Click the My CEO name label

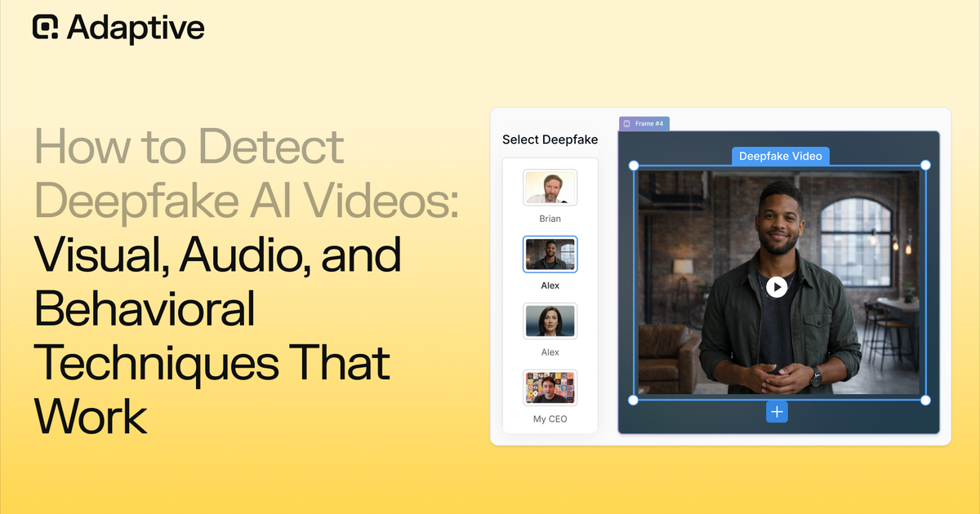[550, 419]
